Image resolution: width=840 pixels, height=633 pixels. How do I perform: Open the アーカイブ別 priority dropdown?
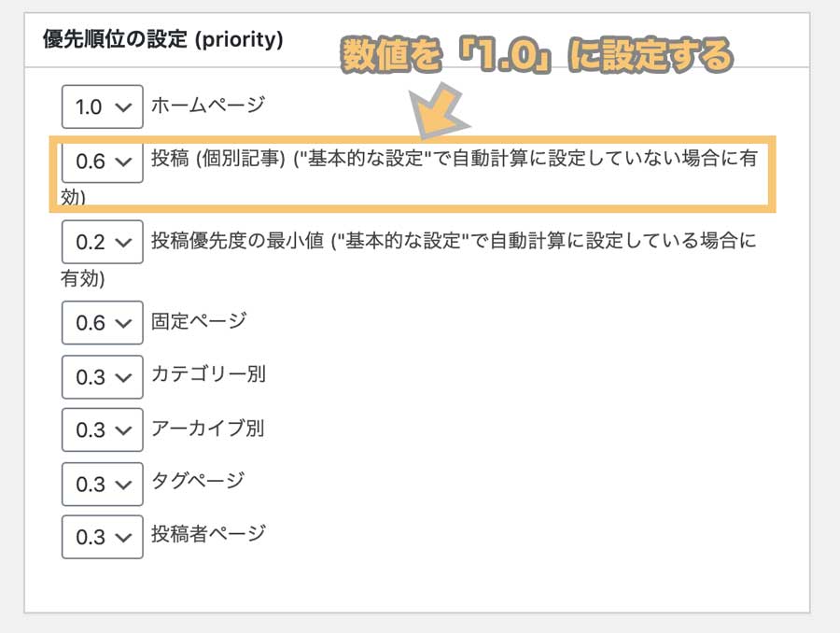[x=103, y=429]
